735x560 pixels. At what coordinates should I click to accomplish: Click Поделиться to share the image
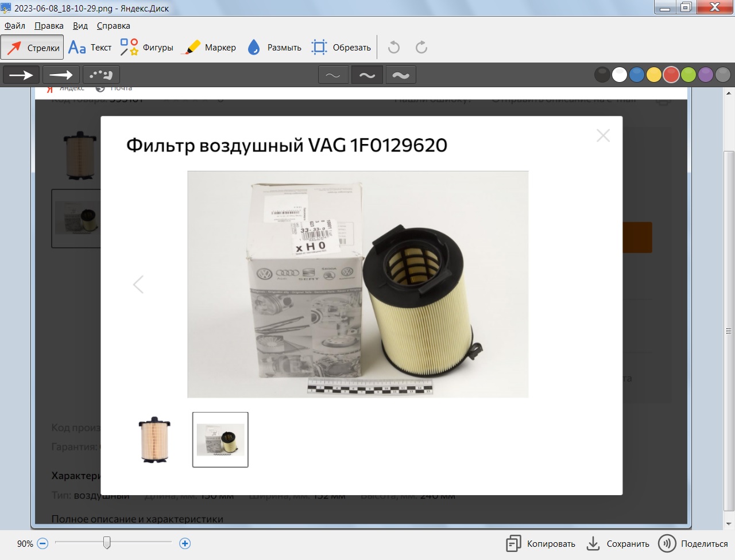(x=693, y=544)
